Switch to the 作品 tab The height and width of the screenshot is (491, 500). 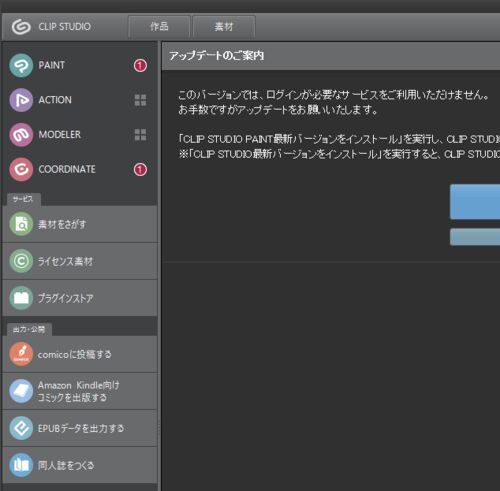pos(159,27)
